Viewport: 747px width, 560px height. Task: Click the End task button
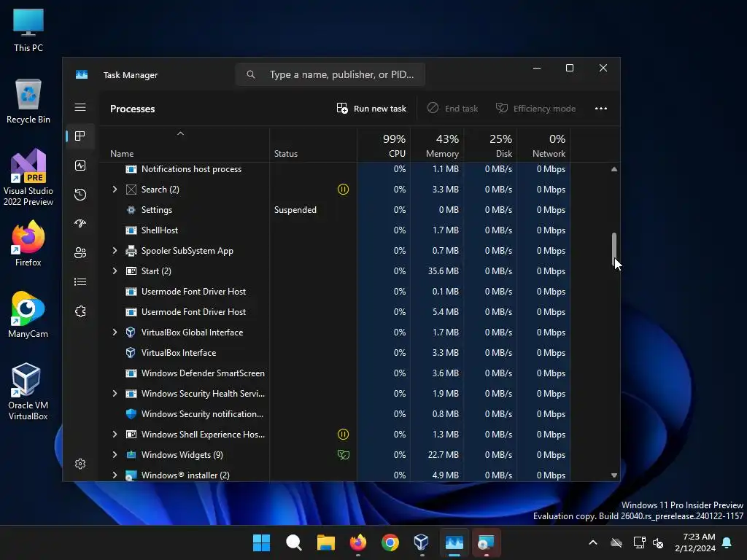click(452, 109)
